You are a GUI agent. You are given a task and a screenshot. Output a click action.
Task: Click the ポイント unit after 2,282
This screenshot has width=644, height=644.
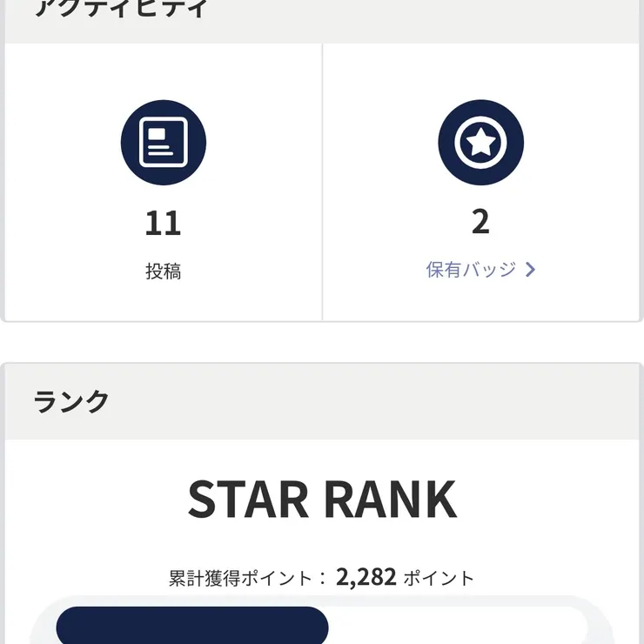[x=439, y=578]
